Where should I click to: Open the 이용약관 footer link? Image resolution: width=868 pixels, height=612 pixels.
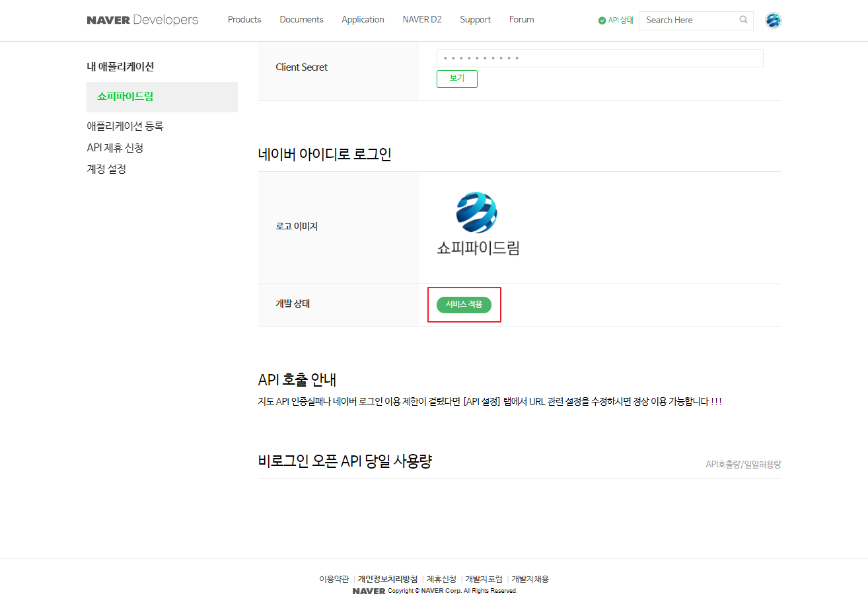pyautogui.click(x=334, y=579)
